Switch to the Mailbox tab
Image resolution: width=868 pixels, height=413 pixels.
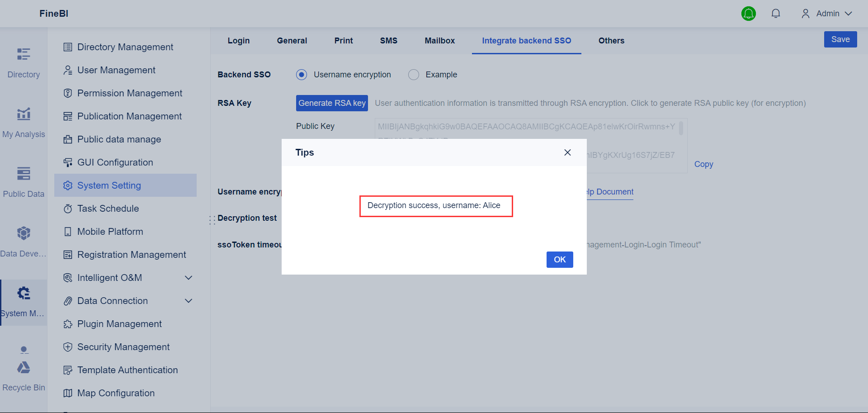point(439,40)
